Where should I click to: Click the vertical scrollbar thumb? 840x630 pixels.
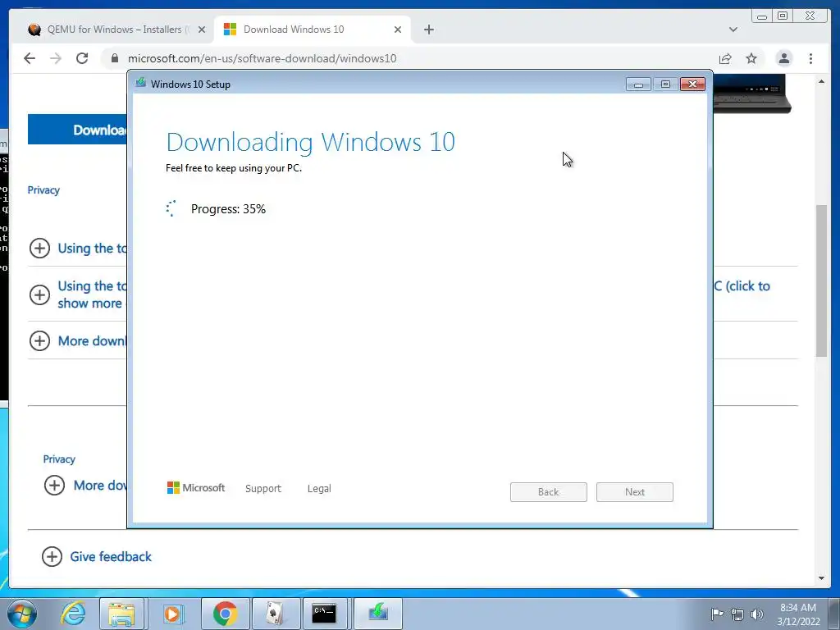(x=821, y=281)
